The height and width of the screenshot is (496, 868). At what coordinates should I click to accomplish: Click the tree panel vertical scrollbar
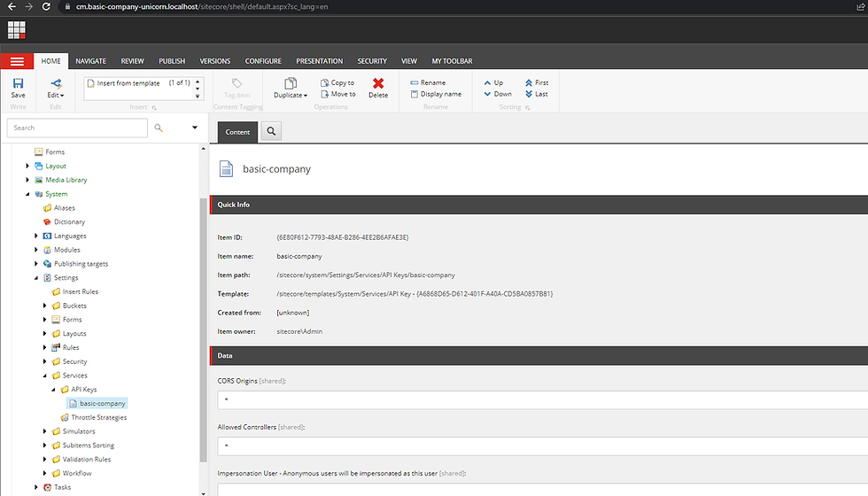click(203, 329)
